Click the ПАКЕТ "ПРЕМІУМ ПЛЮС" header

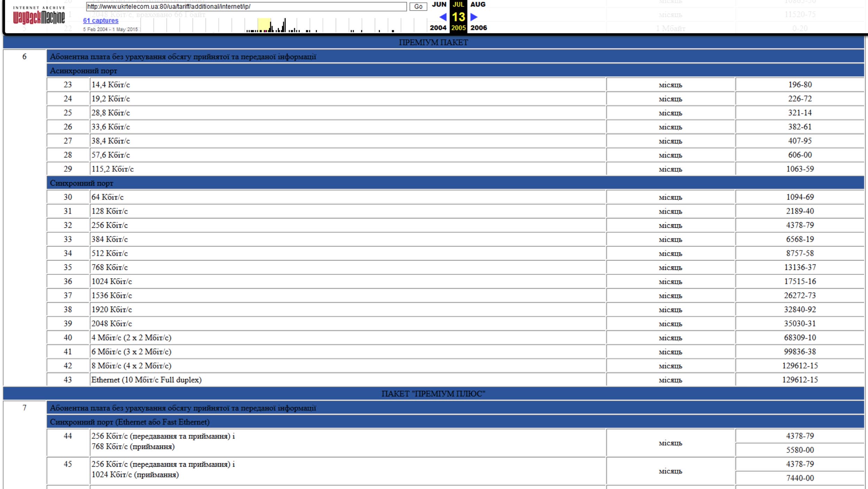pyautogui.click(x=433, y=394)
